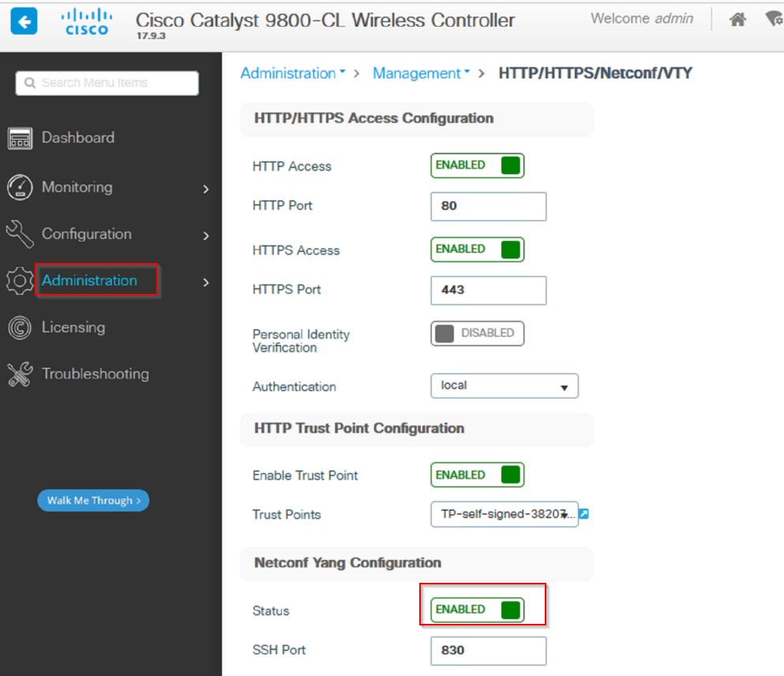784x676 pixels.
Task: Open the Trust Points external link icon
Action: tap(584, 513)
